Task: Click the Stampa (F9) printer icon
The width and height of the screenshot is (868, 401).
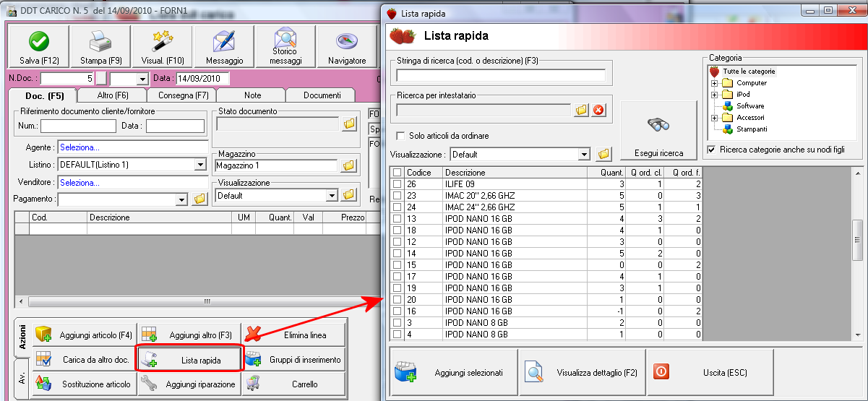Action: 100,41
